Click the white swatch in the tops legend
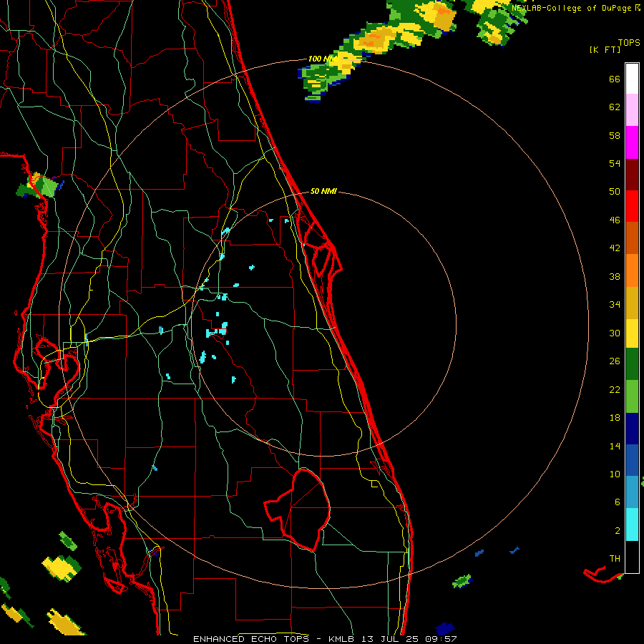Screen dimensions: 644x644 point(632,79)
